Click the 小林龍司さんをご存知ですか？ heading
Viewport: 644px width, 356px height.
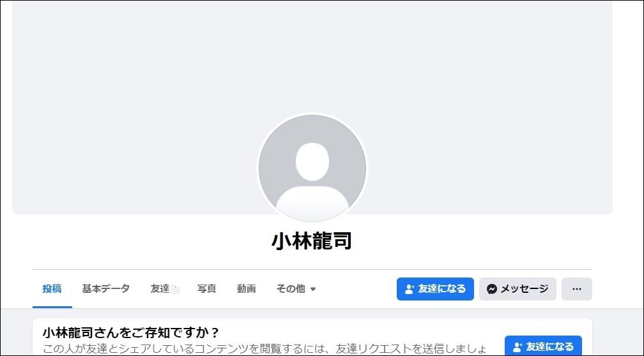point(131,332)
